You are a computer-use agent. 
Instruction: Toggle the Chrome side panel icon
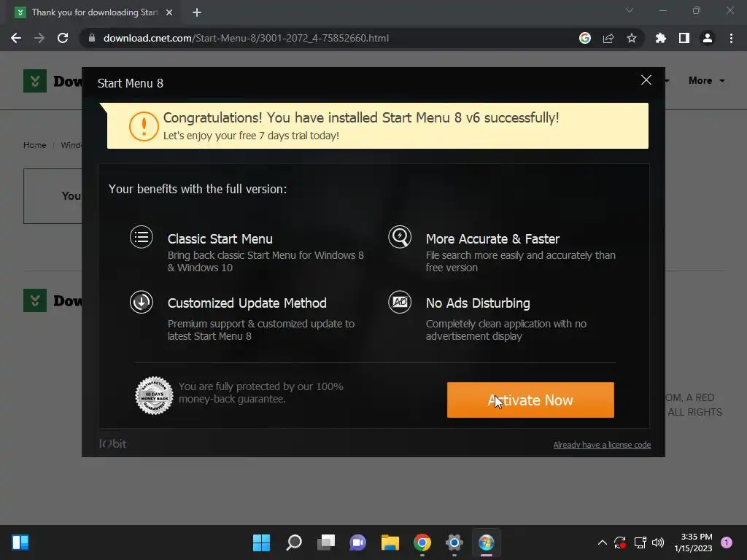[x=684, y=38]
